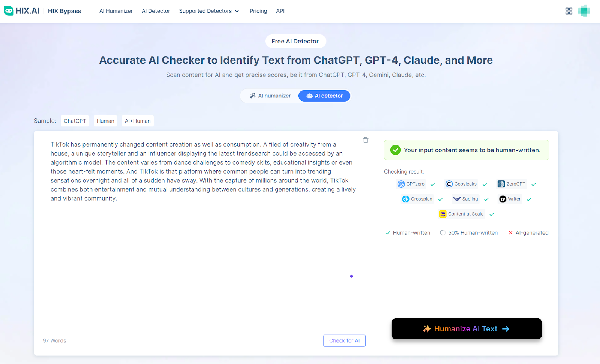Click the Writer detector icon
The image size is (600, 364).
point(503,199)
